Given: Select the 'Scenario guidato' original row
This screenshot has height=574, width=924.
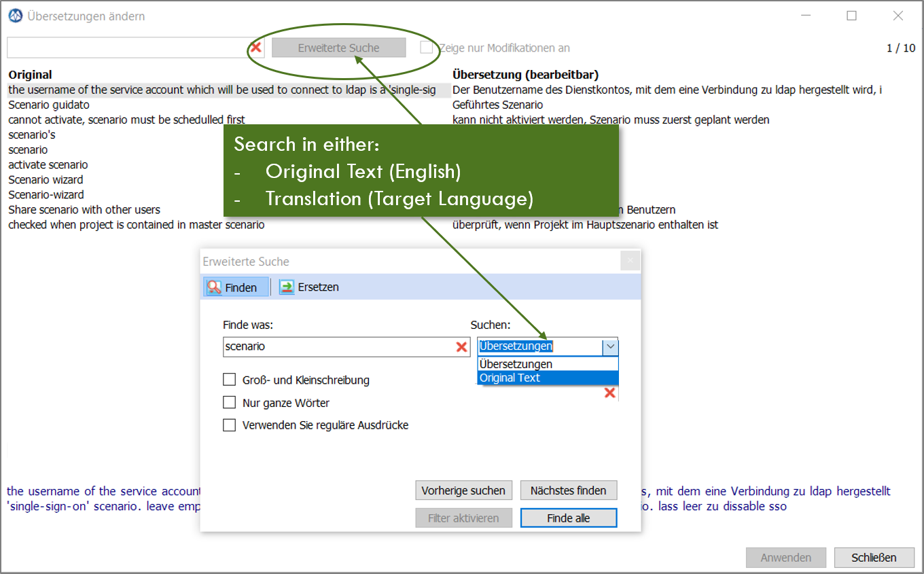Looking at the screenshot, I should 49,105.
